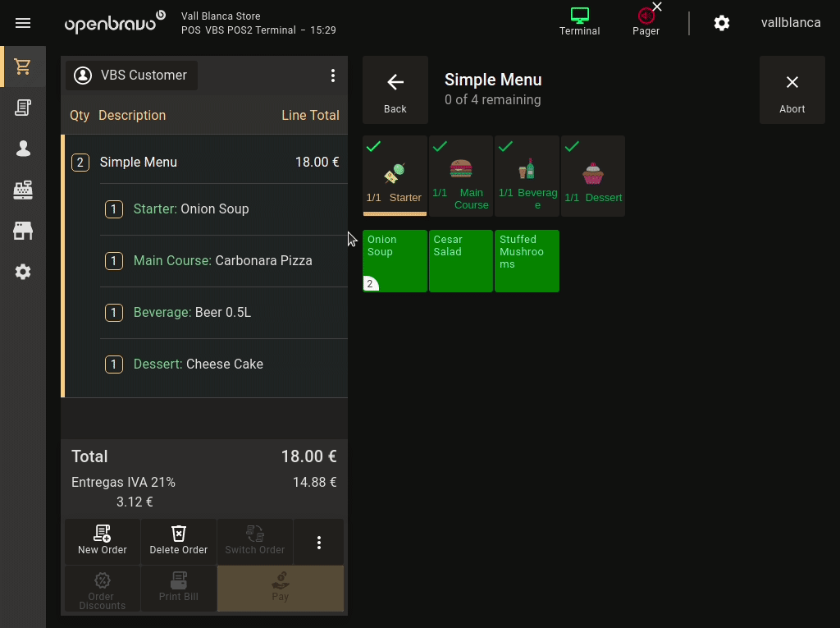Switch to the Main Course category
Viewport: 840px width, 628px height.
pos(461,176)
